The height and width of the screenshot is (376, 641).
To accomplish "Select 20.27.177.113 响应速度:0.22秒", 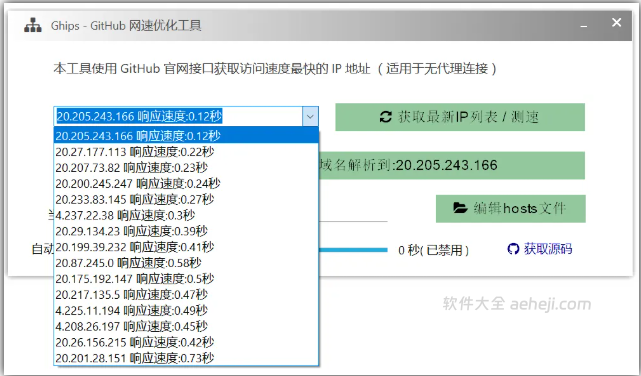I will [186, 152].
